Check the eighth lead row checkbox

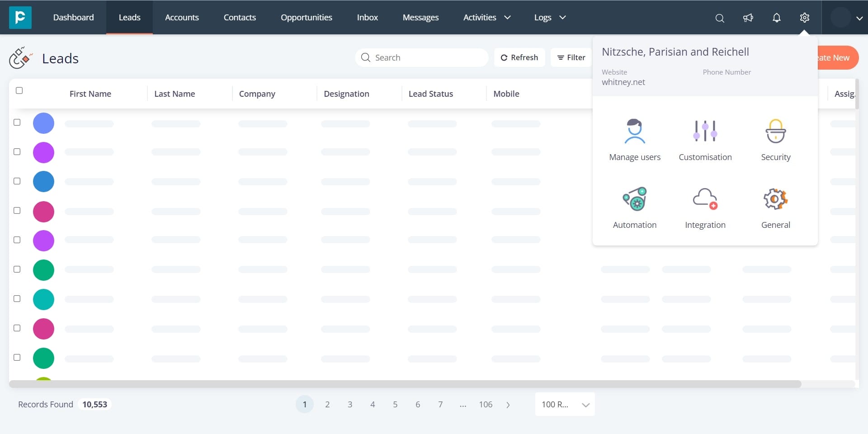click(17, 328)
